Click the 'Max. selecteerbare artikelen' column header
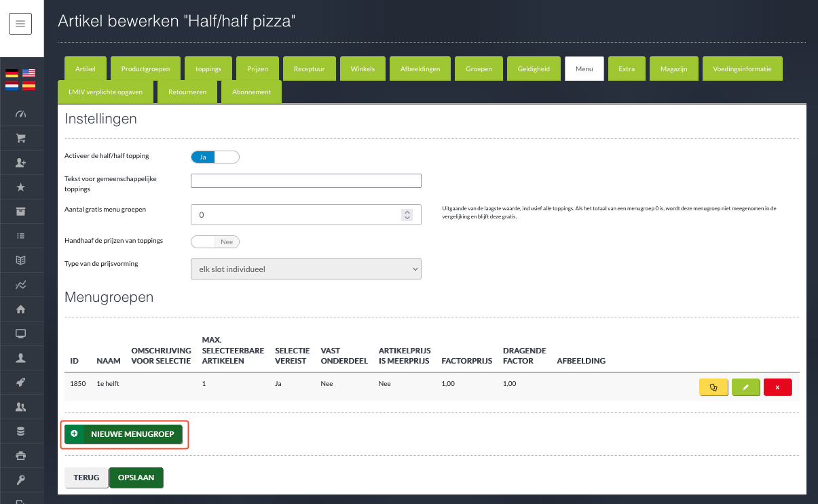Image resolution: width=818 pixels, height=504 pixels. point(233,350)
